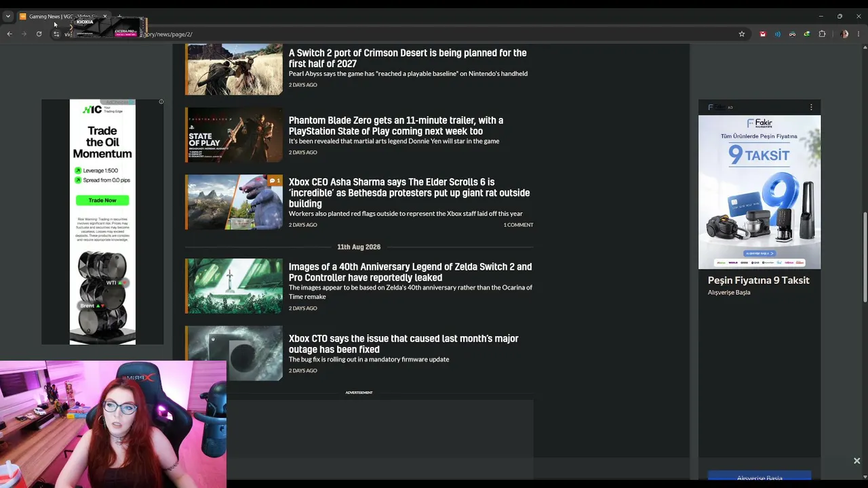Open the Fakir ad three-dot options

[811, 107]
